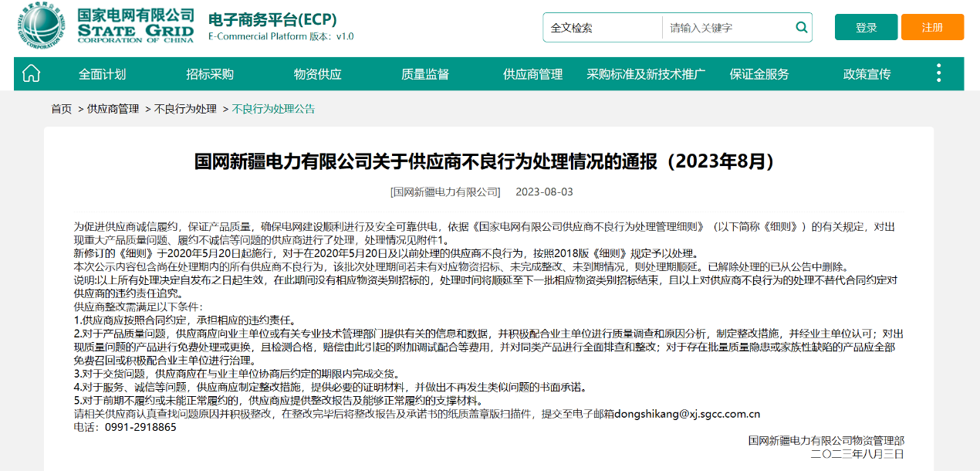Screen dimensions: 980x471
Task: Click the 注册 button
Action: click(x=932, y=27)
